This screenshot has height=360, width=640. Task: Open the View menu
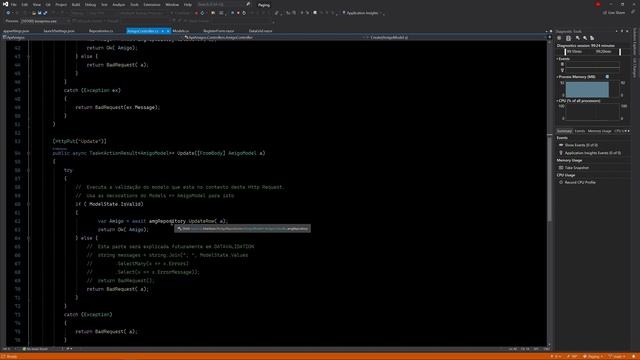(x=36, y=5)
